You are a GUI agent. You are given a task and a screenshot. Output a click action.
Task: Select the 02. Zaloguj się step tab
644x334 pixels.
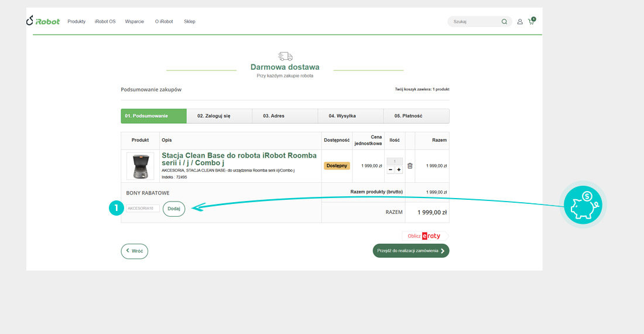tap(220, 116)
